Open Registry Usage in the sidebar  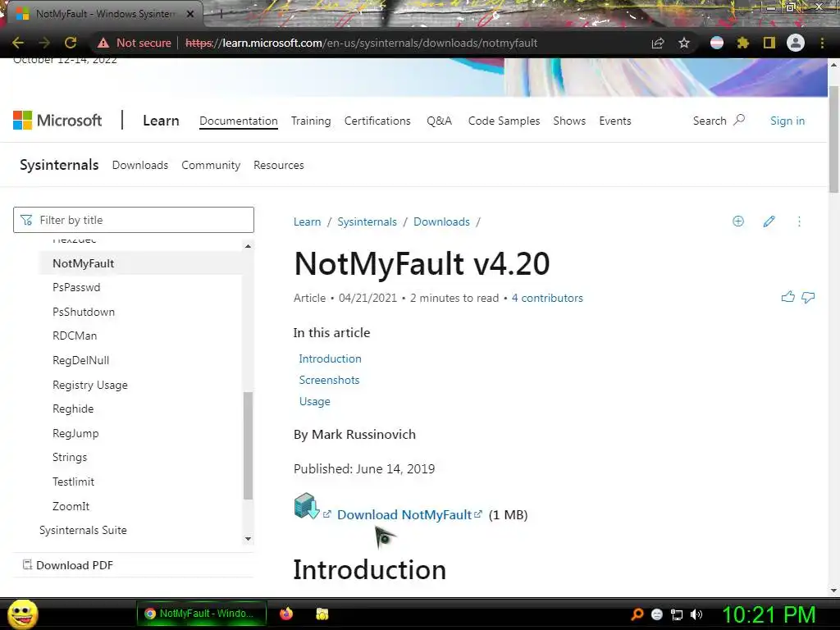pos(89,385)
